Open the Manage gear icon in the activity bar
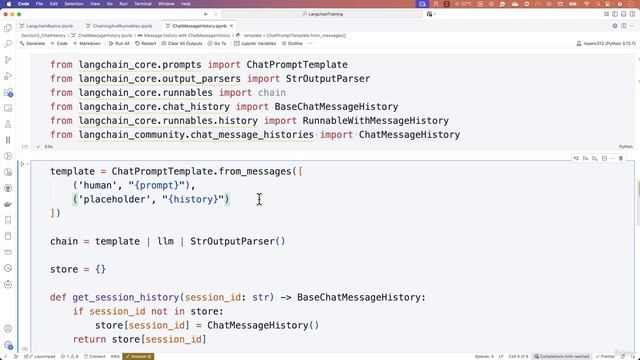The width and height of the screenshot is (640, 360). click(8, 345)
